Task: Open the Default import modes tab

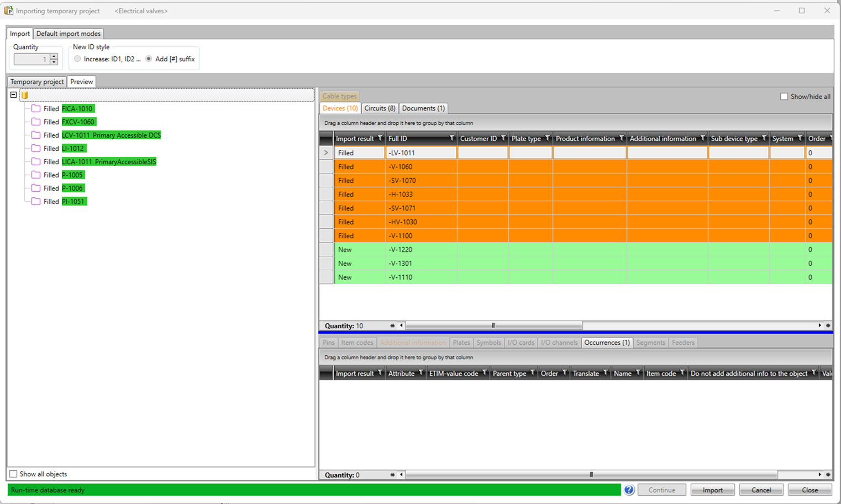Action: pyautogui.click(x=69, y=34)
